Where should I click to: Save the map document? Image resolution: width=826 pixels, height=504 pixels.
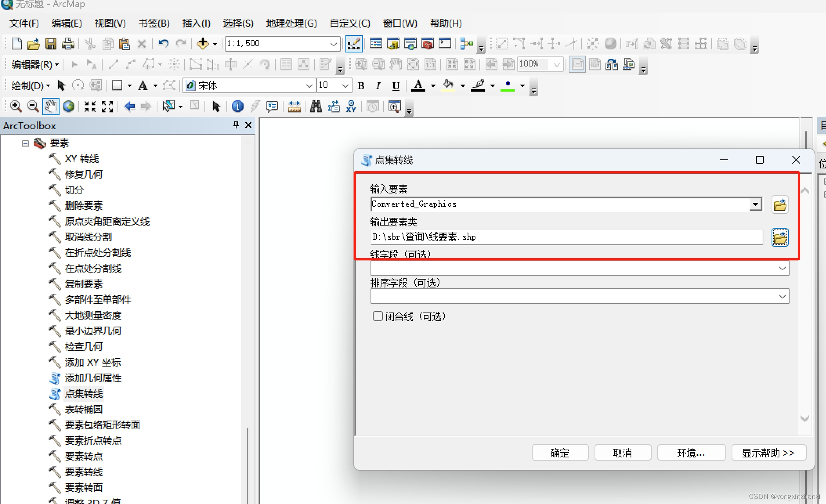51,44
